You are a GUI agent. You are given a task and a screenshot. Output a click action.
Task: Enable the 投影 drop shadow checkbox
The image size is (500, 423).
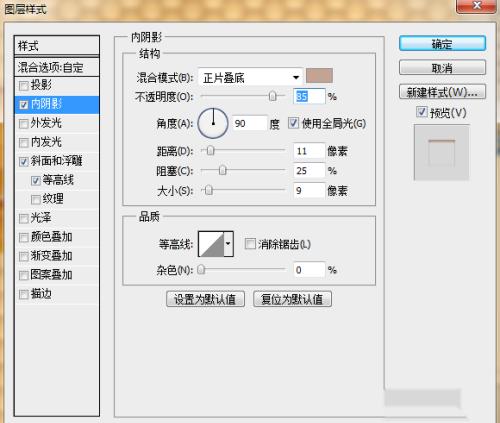24,86
